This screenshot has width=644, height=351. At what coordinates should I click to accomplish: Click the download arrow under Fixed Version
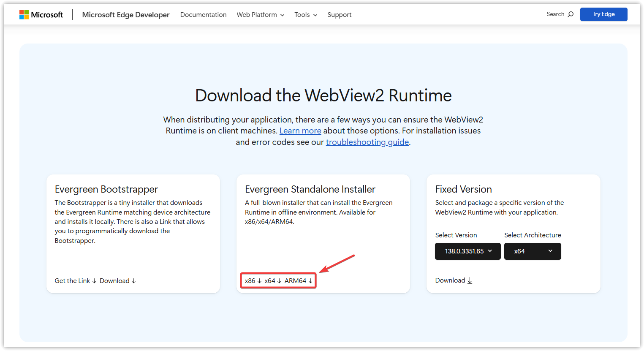pyautogui.click(x=470, y=280)
